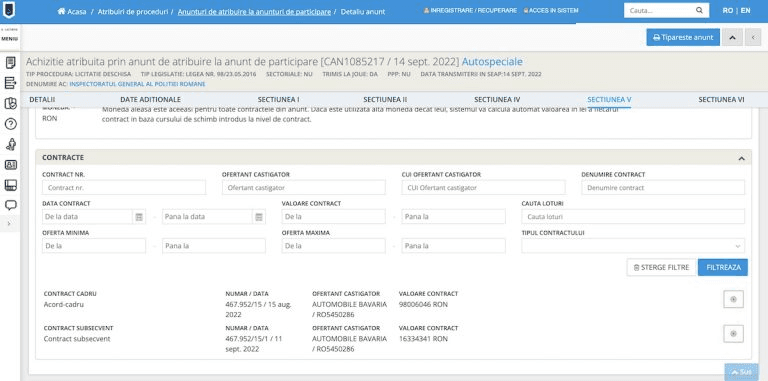Focus the Contract nr. input
The height and width of the screenshot is (381, 768).
click(x=124, y=188)
